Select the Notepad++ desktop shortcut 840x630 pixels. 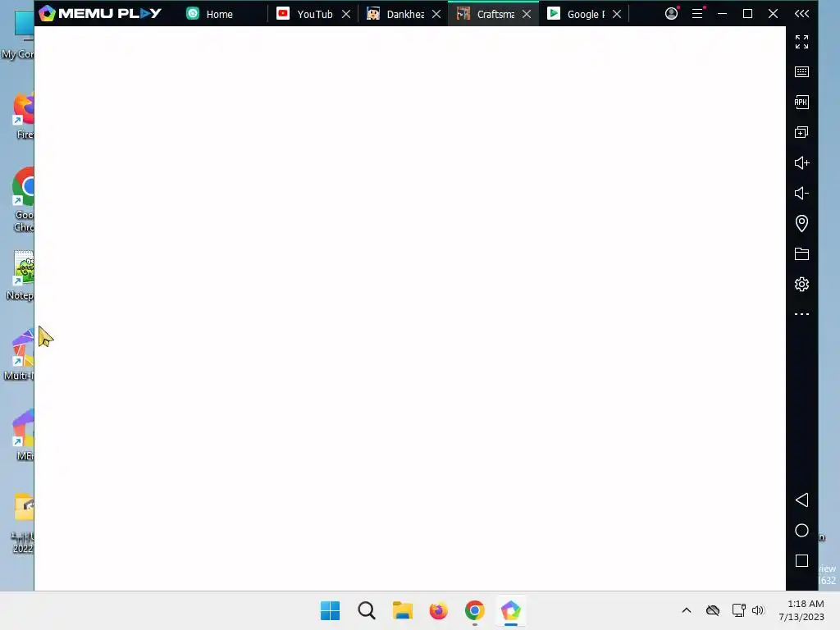coord(21,276)
